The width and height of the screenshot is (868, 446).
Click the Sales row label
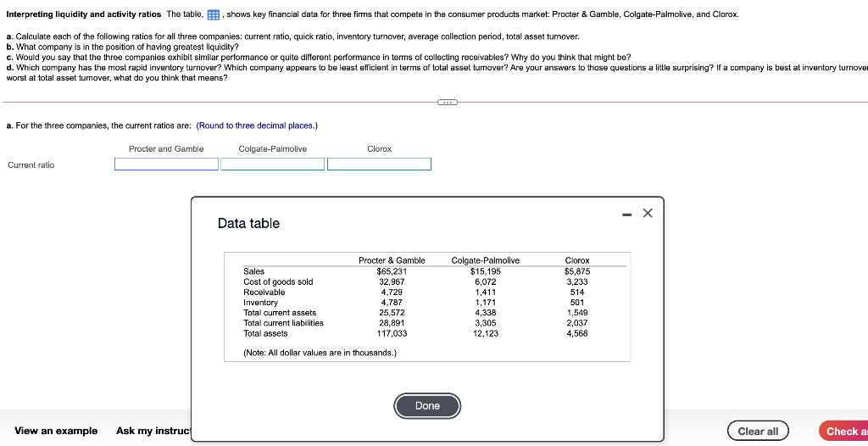(254, 271)
